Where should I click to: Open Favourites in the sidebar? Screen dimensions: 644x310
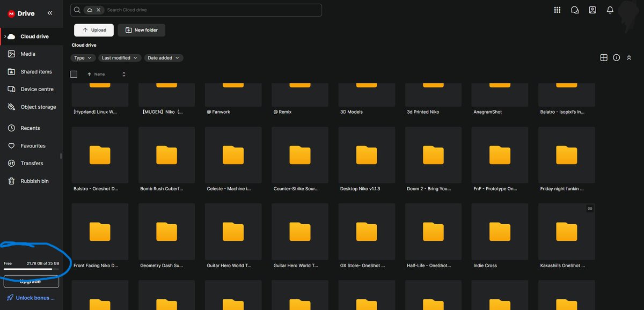pyautogui.click(x=32, y=146)
